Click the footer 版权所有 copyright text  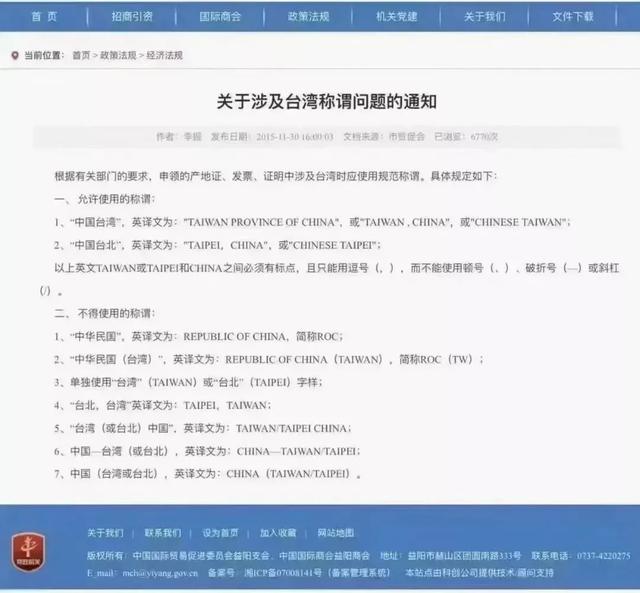click(229, 556)
